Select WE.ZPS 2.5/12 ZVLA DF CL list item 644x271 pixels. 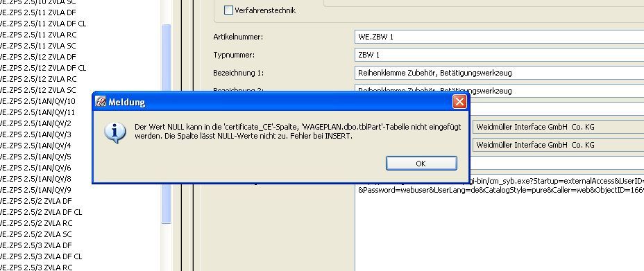(43, 68)
